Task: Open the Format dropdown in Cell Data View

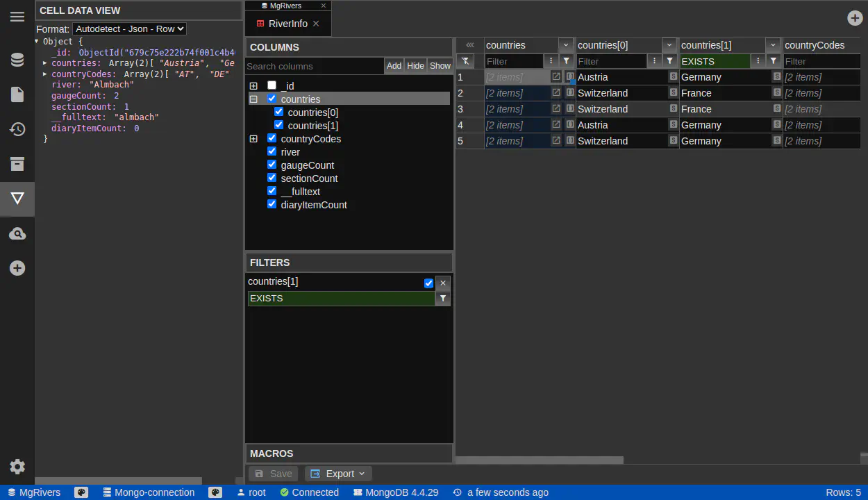Action: [129, 29]
